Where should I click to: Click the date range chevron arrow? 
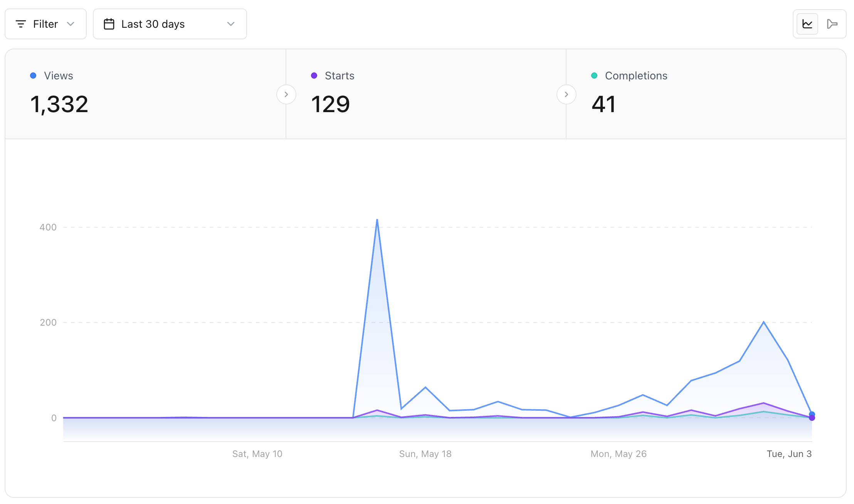click(x=231, y=24)
